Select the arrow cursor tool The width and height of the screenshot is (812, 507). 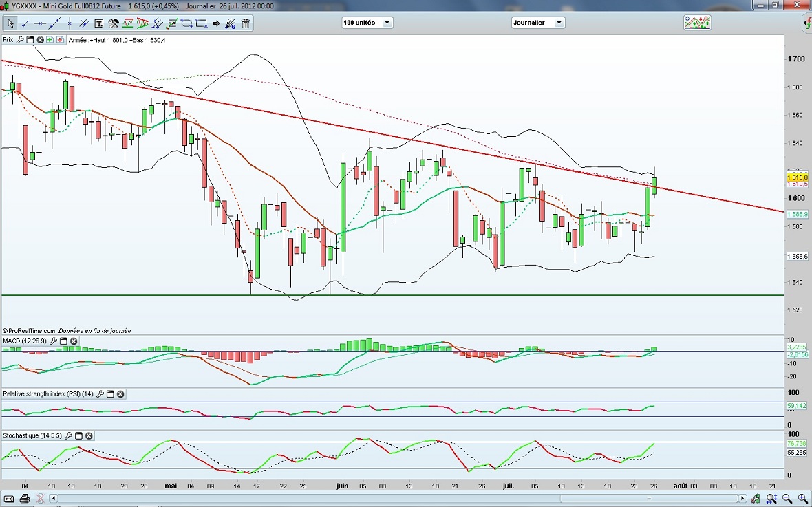(x=10, y=23)
